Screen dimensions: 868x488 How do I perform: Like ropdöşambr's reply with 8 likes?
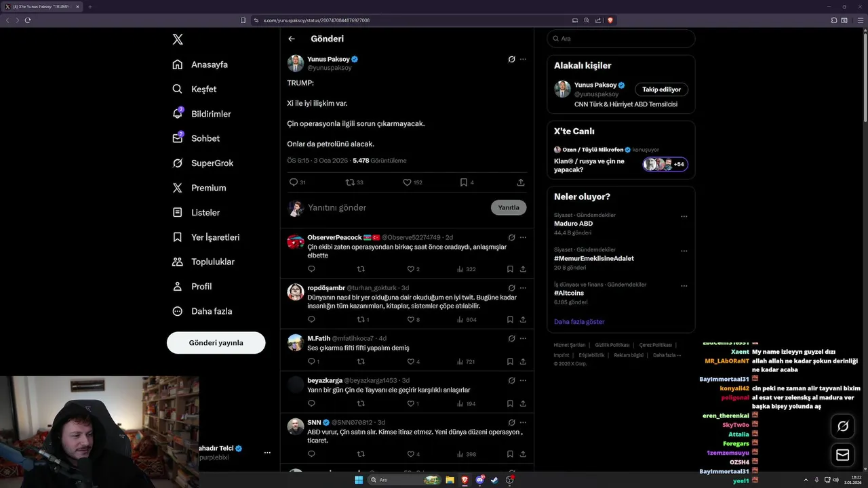(411, 319)
